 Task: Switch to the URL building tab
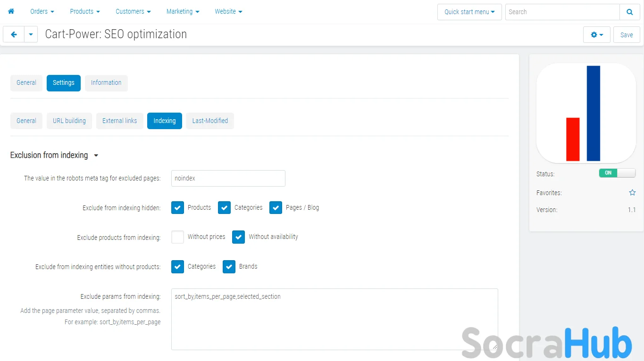click(69, 121)
